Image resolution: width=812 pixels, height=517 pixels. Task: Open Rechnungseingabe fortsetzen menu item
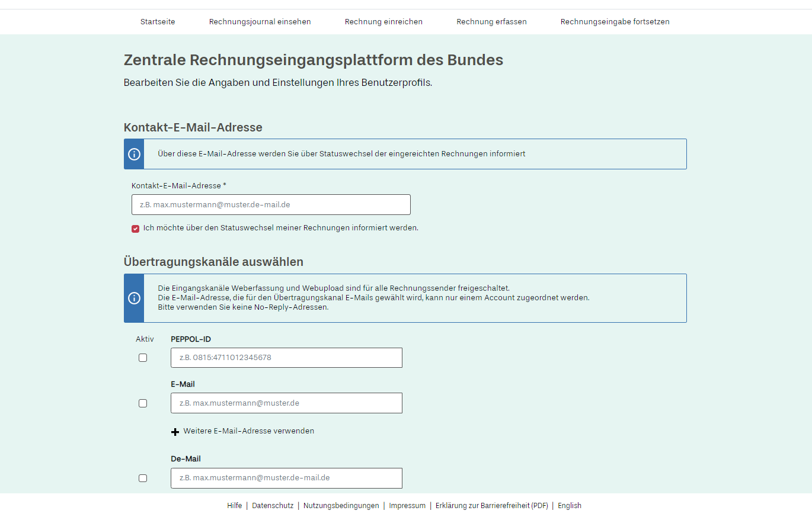point(615,22)
